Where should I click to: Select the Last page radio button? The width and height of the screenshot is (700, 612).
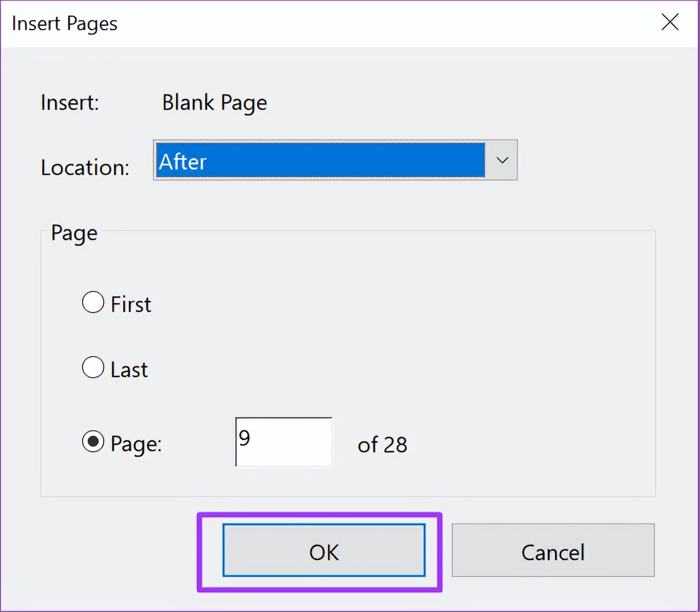93,367
